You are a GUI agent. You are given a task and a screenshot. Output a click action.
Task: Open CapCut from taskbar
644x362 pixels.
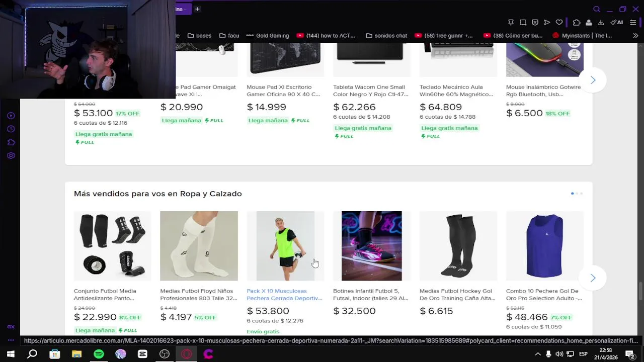coord(142,354)
